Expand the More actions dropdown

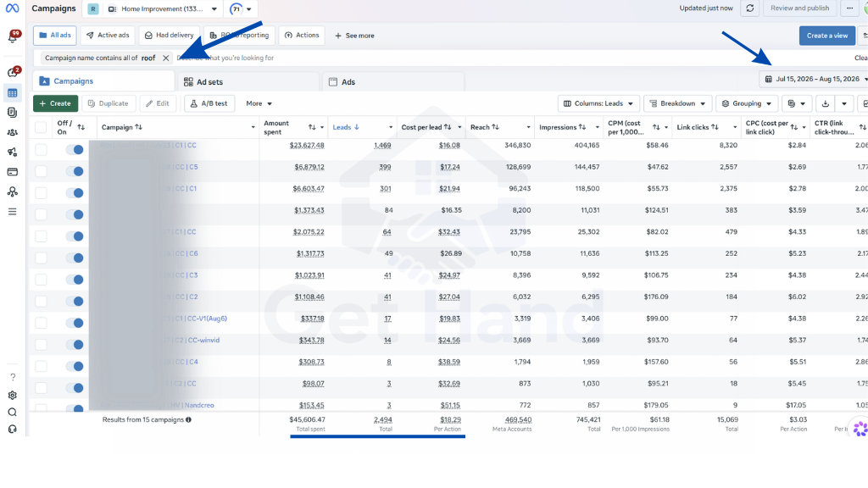(x=259, y=103)
